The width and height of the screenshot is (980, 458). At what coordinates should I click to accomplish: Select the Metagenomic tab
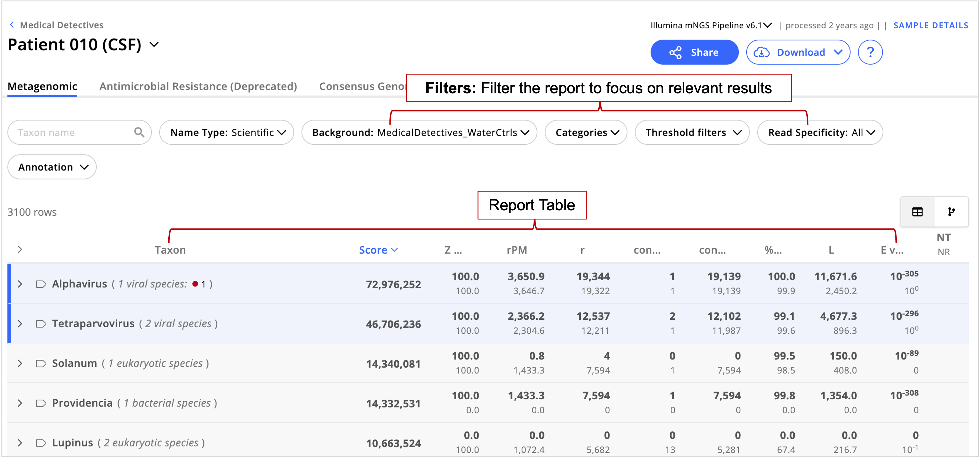coord(42,86)
